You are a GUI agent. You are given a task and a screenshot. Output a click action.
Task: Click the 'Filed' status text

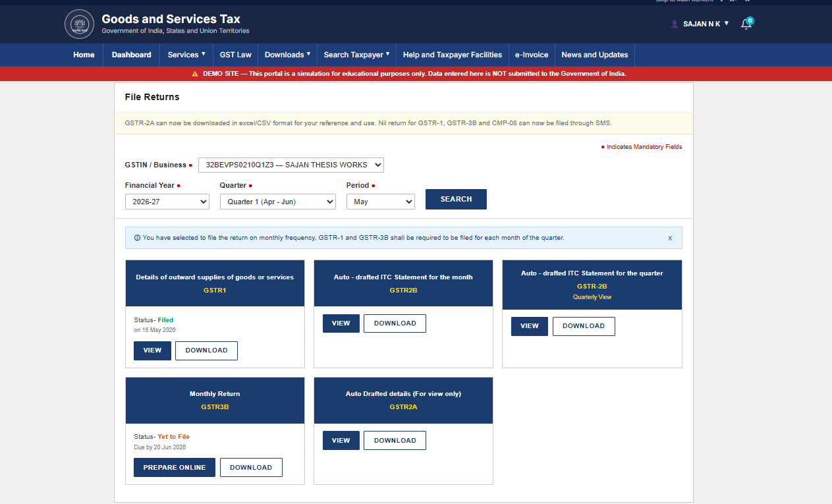click(165, 320)
